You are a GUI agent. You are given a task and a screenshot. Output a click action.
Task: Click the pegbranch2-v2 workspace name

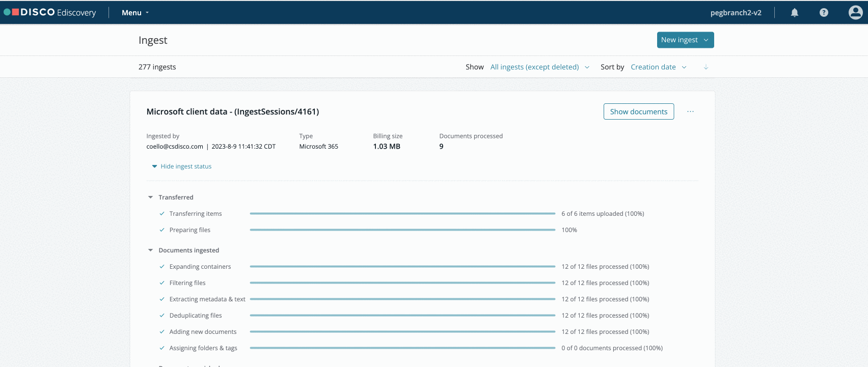(x=736, y=13)
